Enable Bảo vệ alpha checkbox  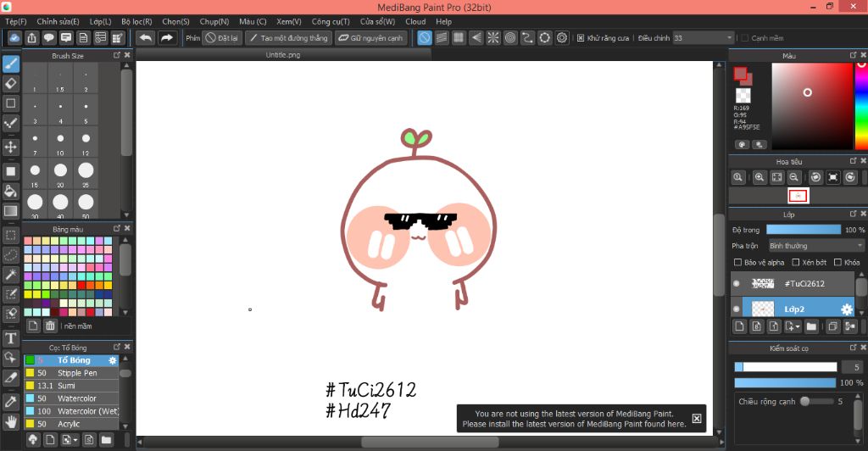[x=737, y=262]
